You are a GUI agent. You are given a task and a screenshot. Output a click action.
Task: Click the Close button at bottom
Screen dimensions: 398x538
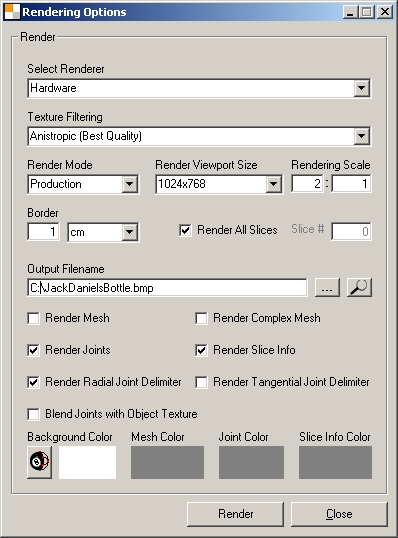[339, 514]
